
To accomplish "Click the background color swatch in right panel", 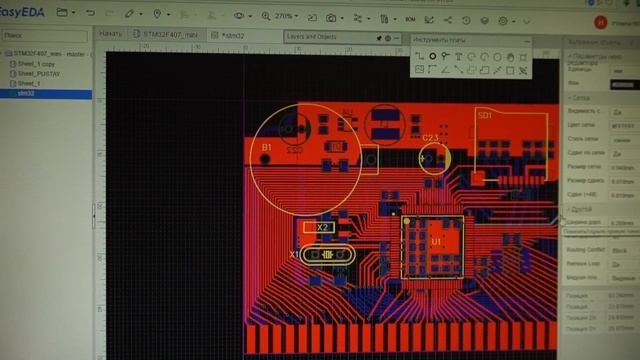I will [x=624, y=85].
